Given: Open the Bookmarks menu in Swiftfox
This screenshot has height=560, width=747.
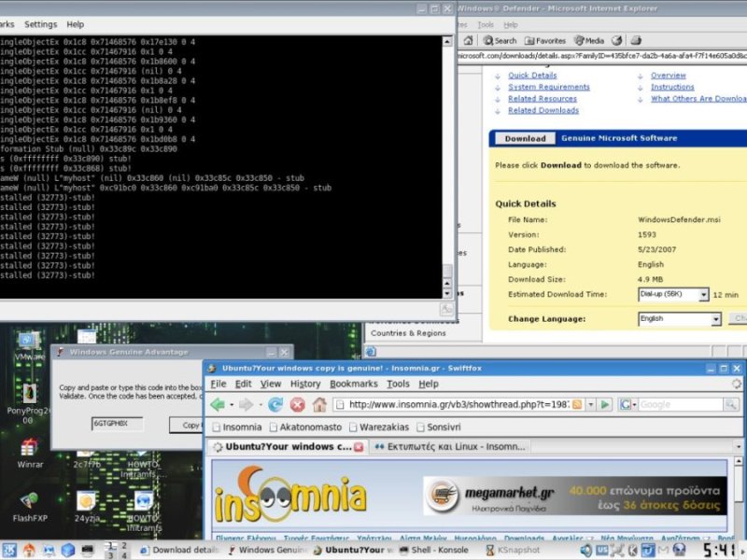Looking at the screenshot, I should [354, 384].
